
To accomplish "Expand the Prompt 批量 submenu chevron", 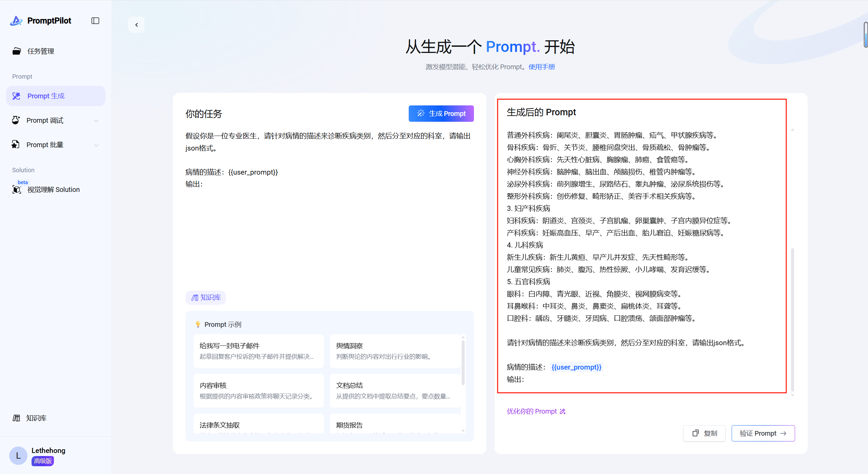I will pos(96,145).
